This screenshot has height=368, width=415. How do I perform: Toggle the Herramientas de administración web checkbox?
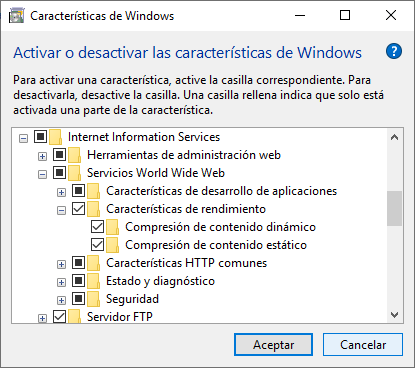[59, 155]
